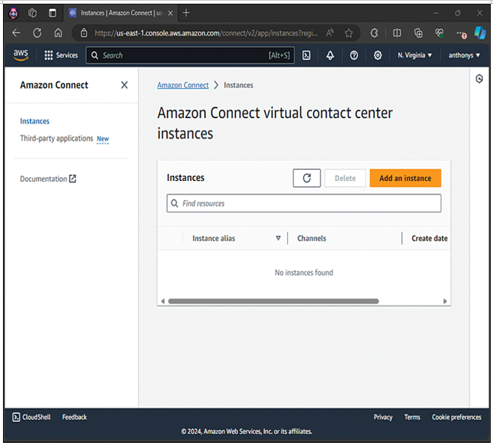This screenshot has width=493, height=448.
Task: Open browser extensions icon
Action: click(374, 33)
